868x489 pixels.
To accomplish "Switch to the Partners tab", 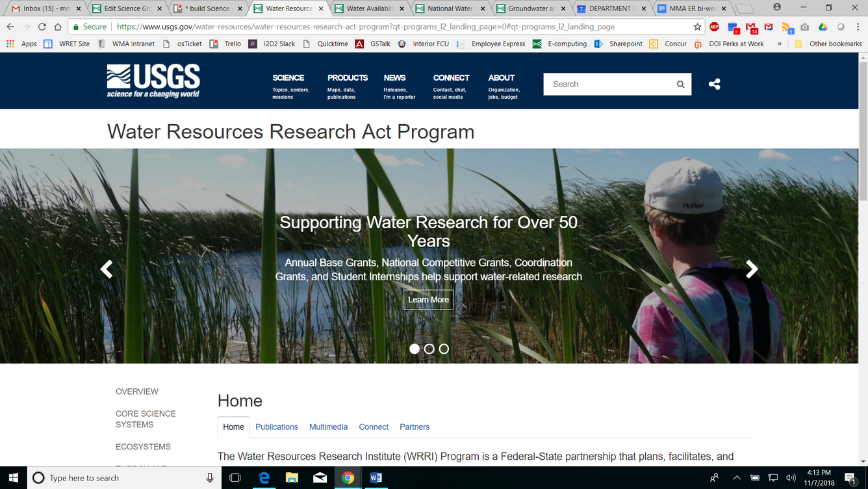I will pos(415,427).
